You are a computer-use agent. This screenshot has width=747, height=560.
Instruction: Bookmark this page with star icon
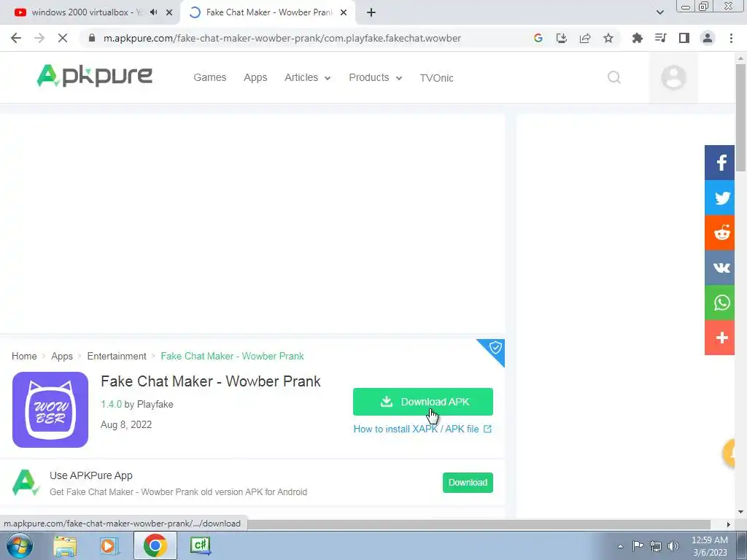(608, 38)
